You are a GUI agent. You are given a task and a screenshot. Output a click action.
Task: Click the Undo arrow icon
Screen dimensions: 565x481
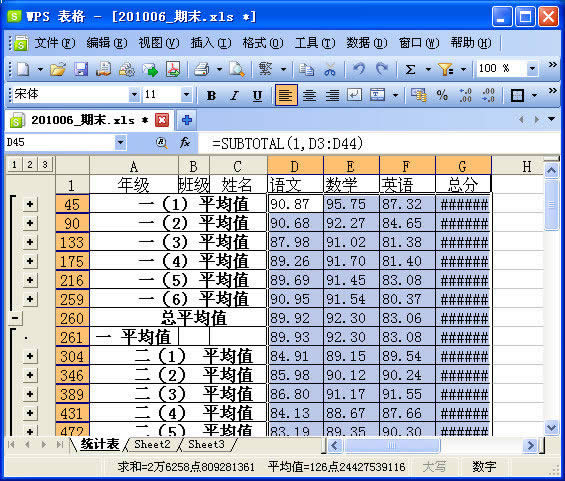click(x=359, y=69)
